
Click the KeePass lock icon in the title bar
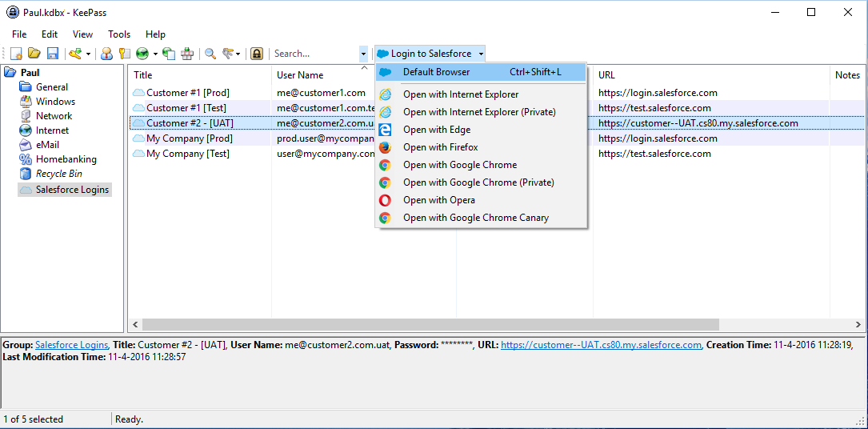(x=12, y=12)
